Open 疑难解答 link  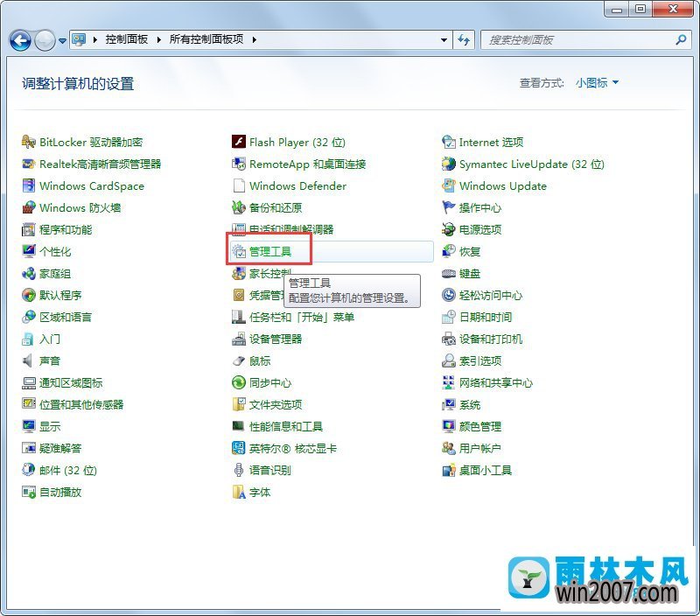pos(60,448)
